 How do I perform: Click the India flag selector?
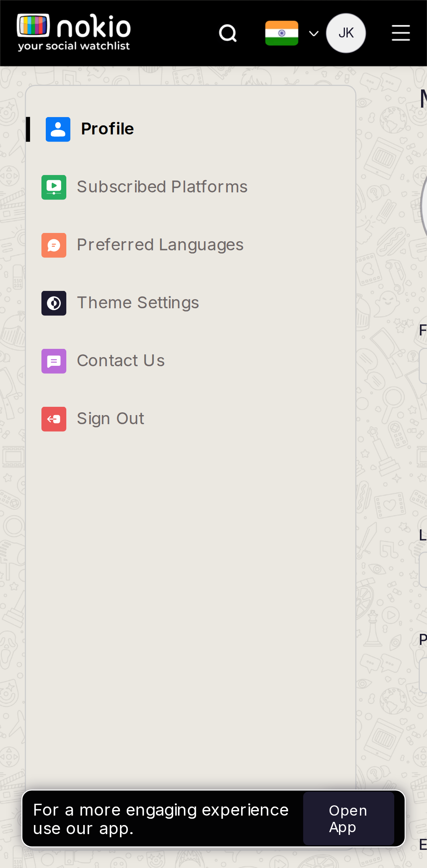pos(282,33)
